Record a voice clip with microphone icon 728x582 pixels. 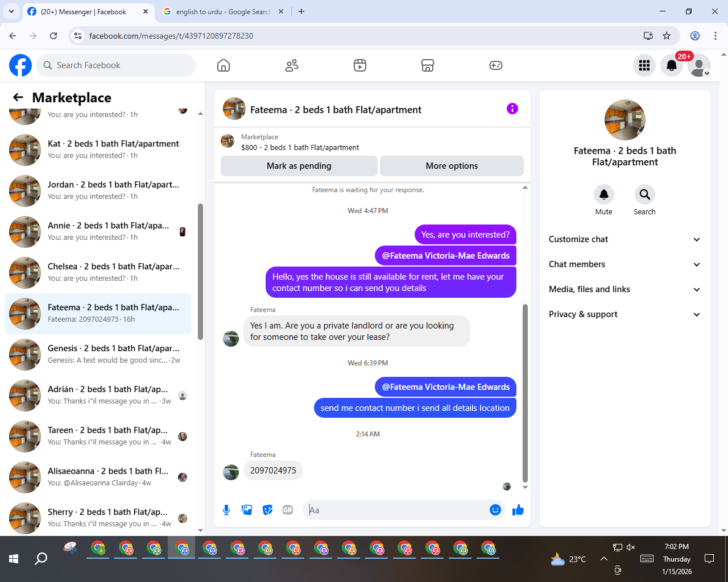[226, 510]
